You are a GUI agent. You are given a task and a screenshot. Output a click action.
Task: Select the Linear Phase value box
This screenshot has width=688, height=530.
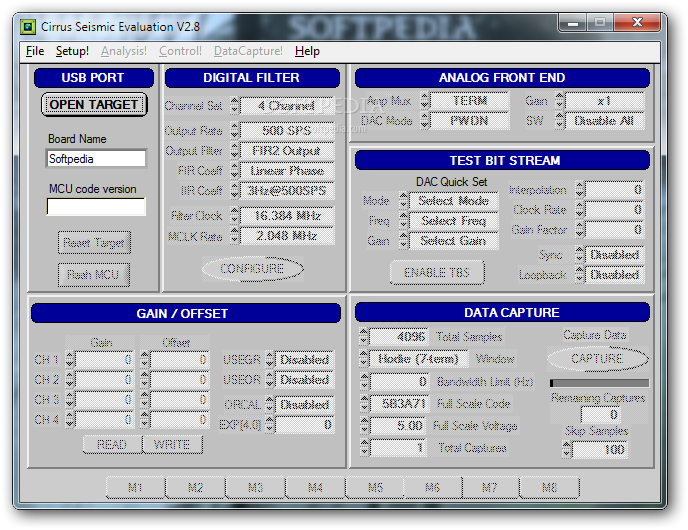click(287, 170)
